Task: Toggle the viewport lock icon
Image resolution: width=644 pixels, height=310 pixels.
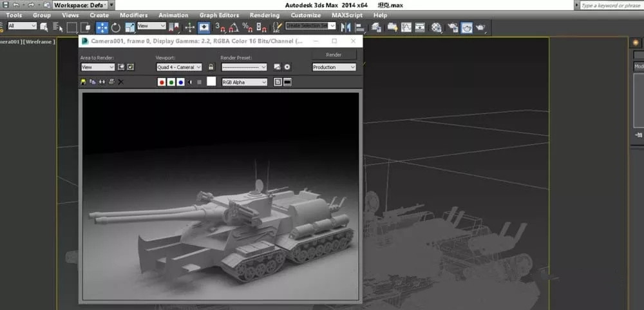Action: click(211, 66)
